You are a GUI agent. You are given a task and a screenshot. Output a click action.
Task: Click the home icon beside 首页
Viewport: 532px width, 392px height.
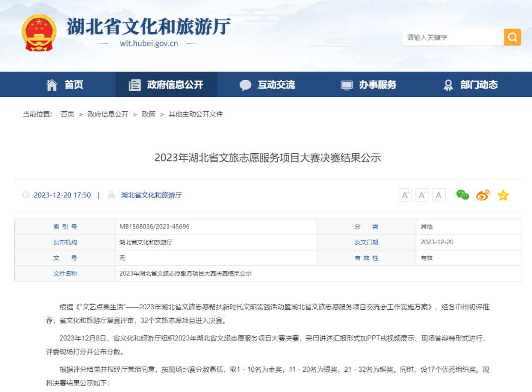(x=51, y=84)
